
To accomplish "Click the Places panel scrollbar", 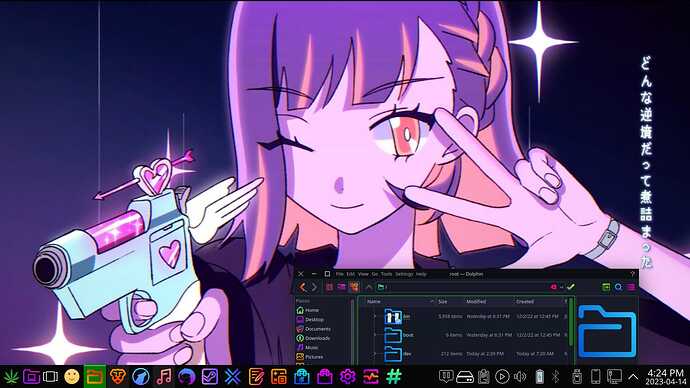I will [353, 331].
